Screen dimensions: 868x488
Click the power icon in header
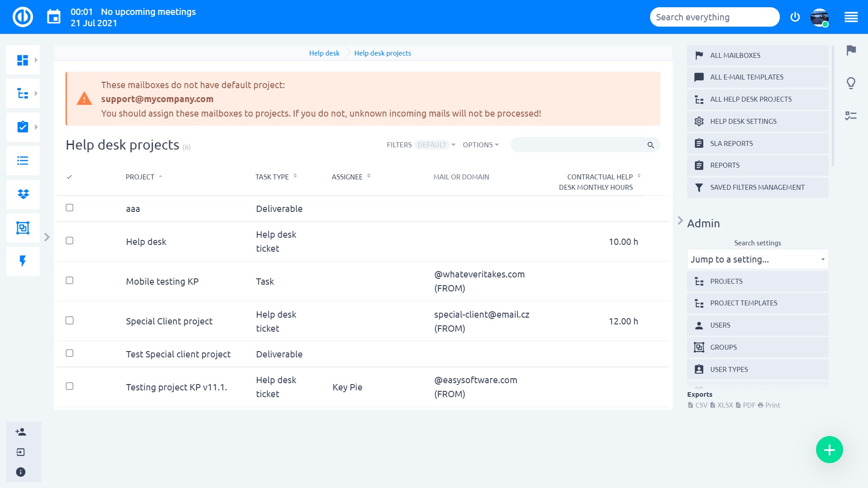tap(795, 17)
